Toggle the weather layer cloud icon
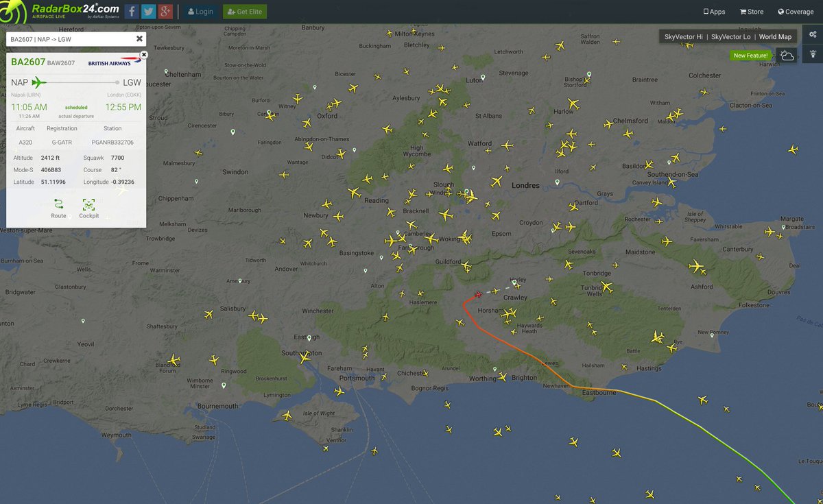 [x=787, y=56]
